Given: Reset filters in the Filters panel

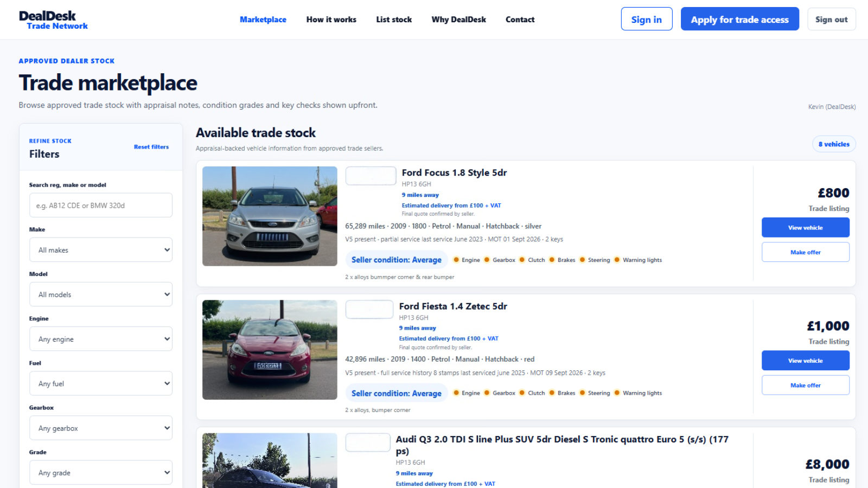Looking at the screenshot, I should pos(151,147).
